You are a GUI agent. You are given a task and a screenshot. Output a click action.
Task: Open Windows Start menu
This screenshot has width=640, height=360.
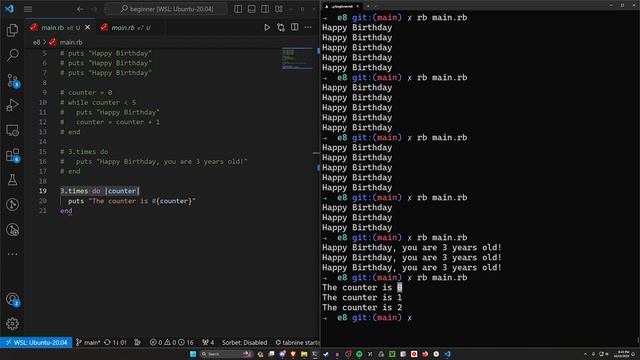pyautogui.click(x=193, y=354)
